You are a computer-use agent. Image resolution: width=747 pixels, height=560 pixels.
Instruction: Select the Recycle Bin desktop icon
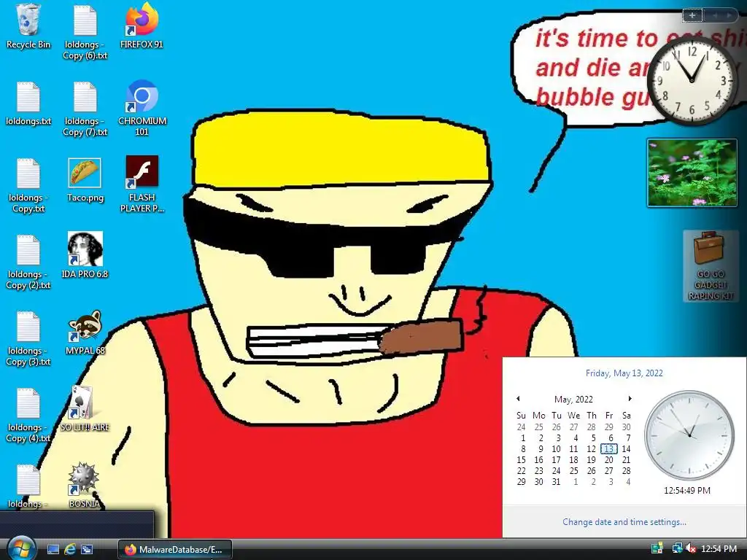point(28,26)
